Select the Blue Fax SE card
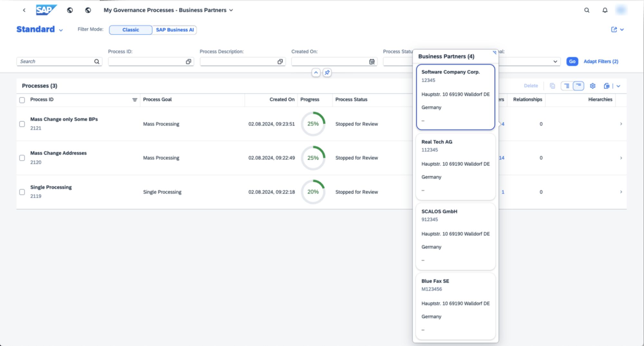The image size is (644, 346). pos(455,306)
